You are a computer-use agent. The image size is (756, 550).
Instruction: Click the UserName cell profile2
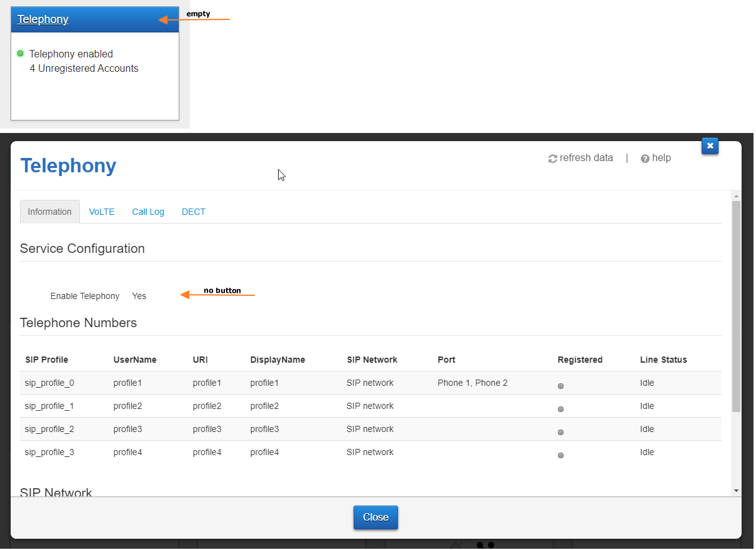tap(128, 406)
